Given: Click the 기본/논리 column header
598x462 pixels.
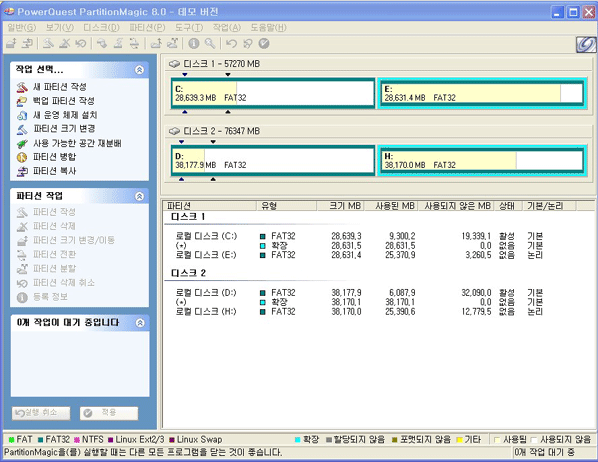Looking at the screenshot, I should (x=549, y=206).
